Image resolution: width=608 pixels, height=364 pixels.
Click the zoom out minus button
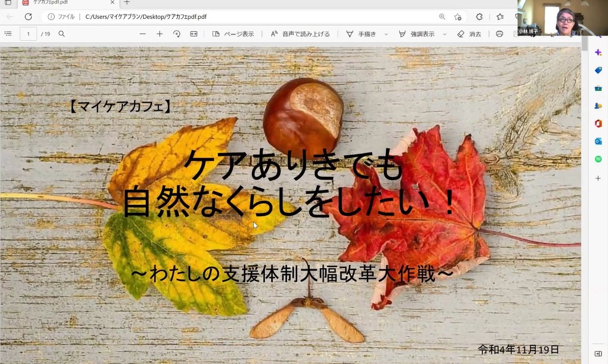(143, 34)
